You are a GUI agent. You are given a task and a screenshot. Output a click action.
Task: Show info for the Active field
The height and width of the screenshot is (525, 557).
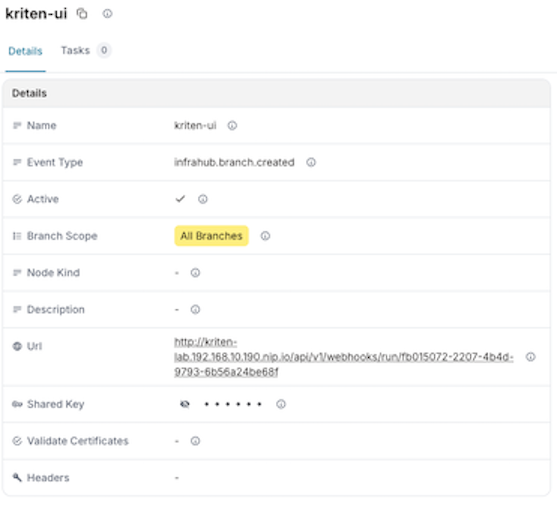click(x=202, y=199)
